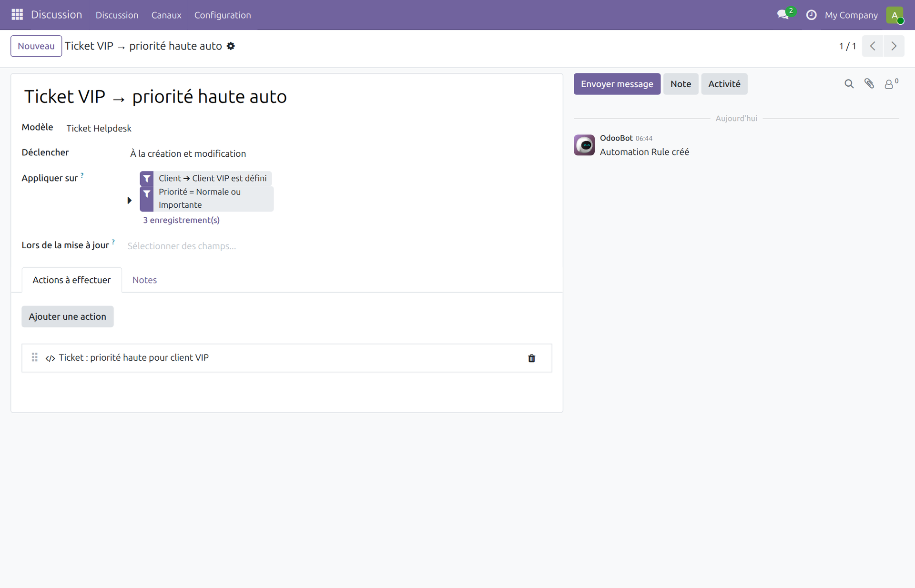The height and width of the screenshot is (588, 915).
Task: Open the apps grid menu
Action: [16, 15]
